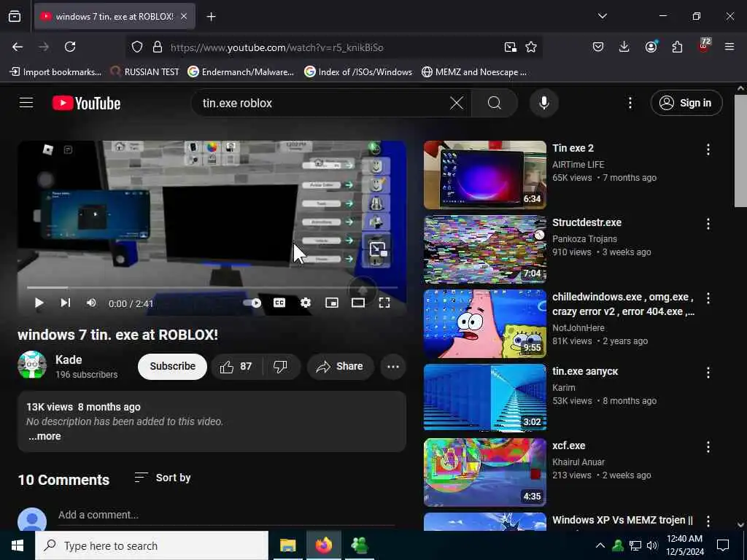This screenshot has height=560, width=747.
Task: Select the windows 7 tin. exe tab
Action: 115,17
